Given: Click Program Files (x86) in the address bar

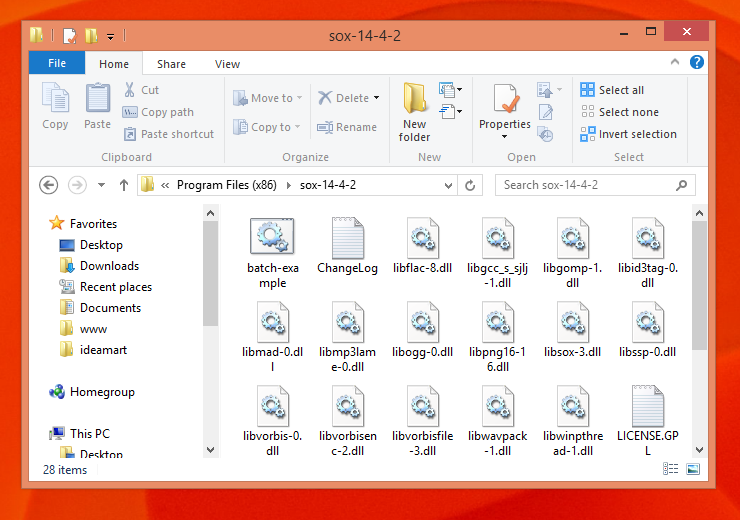Looking at the screenshot, I should tap(227, 185).
